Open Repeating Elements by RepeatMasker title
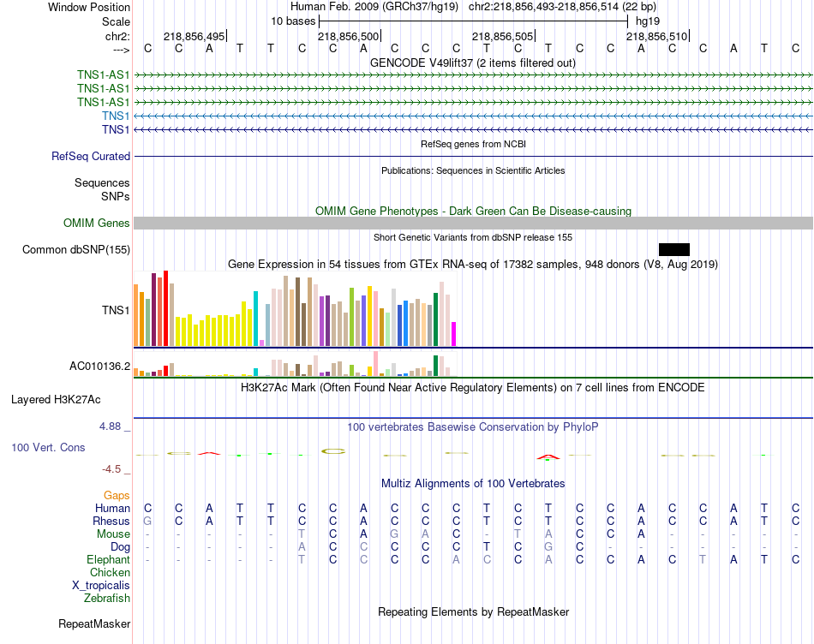The width and height of the screenshot is (814, 644). [473, 612]
